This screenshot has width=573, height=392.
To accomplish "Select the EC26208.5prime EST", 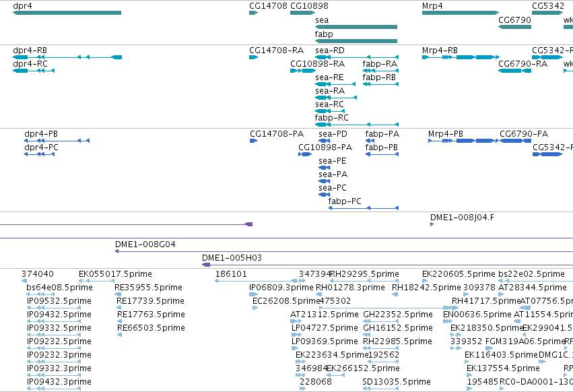I will pos(255,308).
